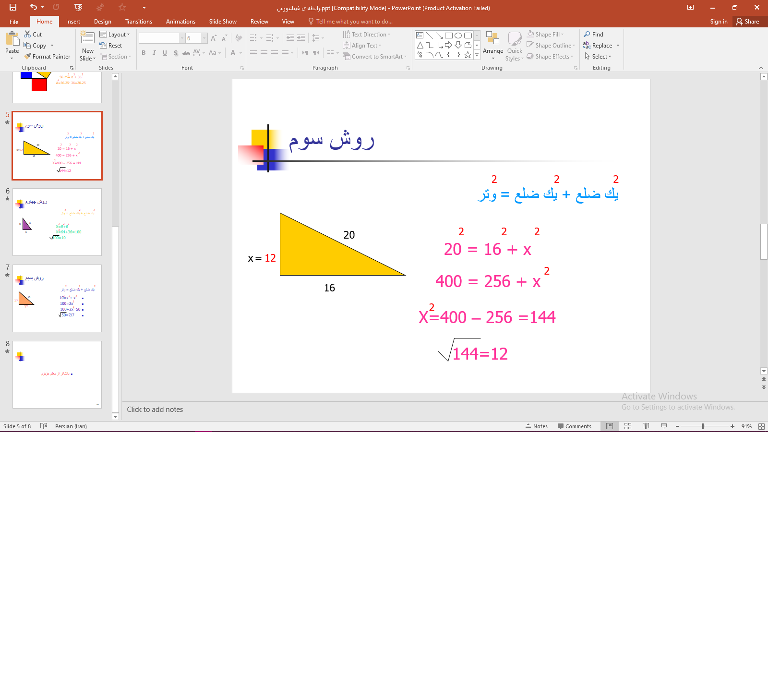Image resolution: width=768 pixels, height=700 pixels.
Task: Click the Save icon in quick access toolbar
Action: pos(13,7)
